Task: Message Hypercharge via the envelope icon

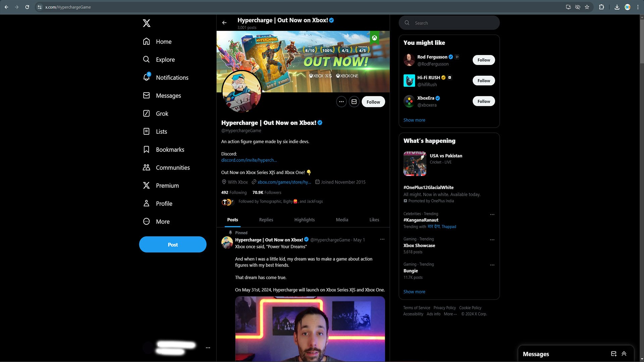Action: click(354, 102)
